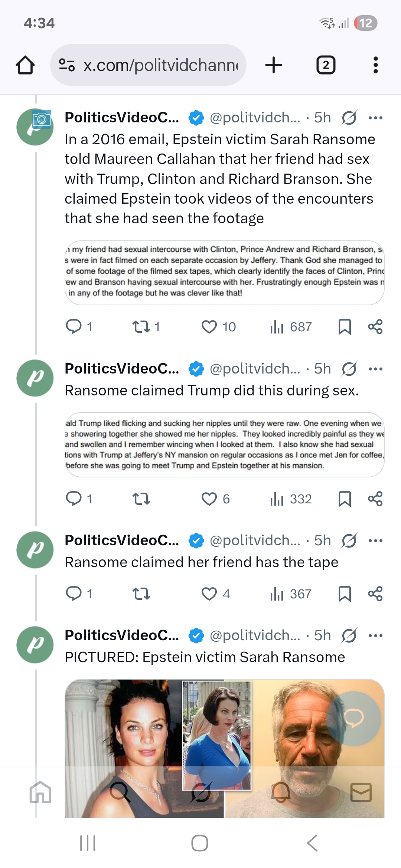Tap the floating compose reply button
This screenshot has height=868, width=401.
click(353, 719)
